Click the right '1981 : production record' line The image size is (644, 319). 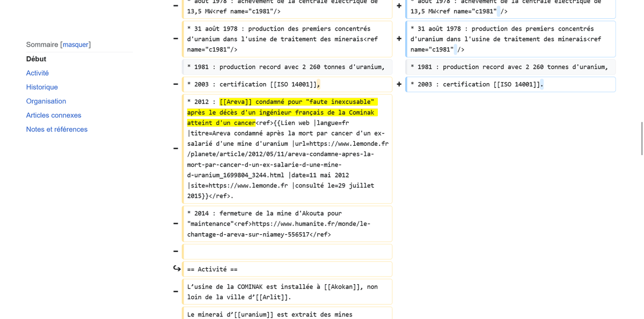pos(510,67)
